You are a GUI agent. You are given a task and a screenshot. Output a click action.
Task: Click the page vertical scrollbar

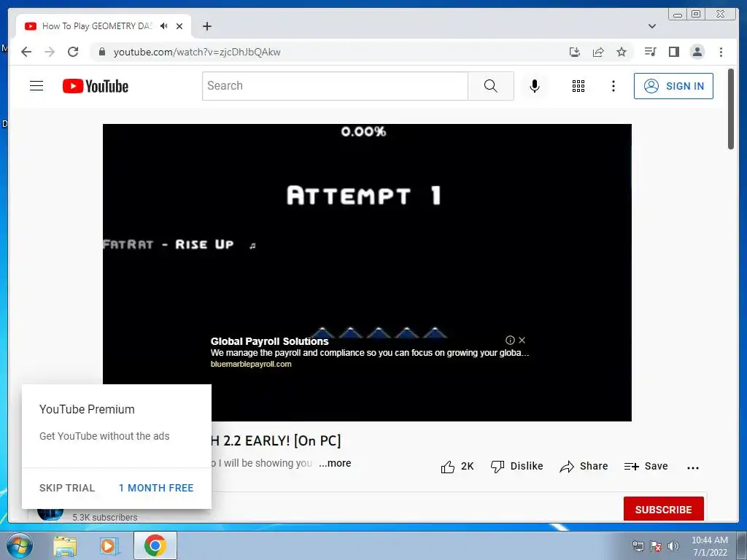click(731, 109)
